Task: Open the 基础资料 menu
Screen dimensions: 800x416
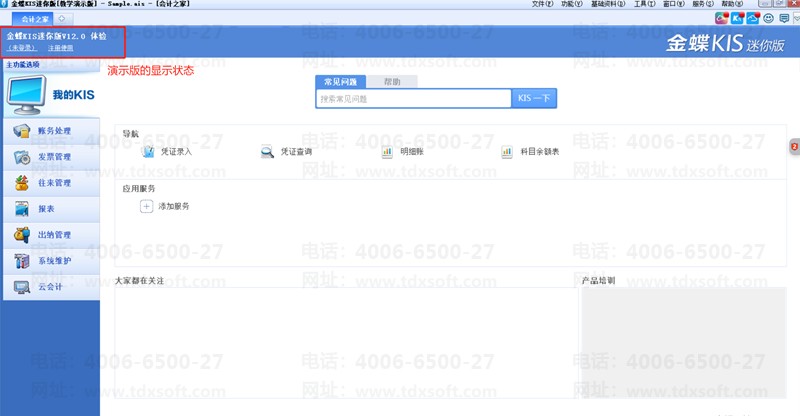Action: click(608, 4)
